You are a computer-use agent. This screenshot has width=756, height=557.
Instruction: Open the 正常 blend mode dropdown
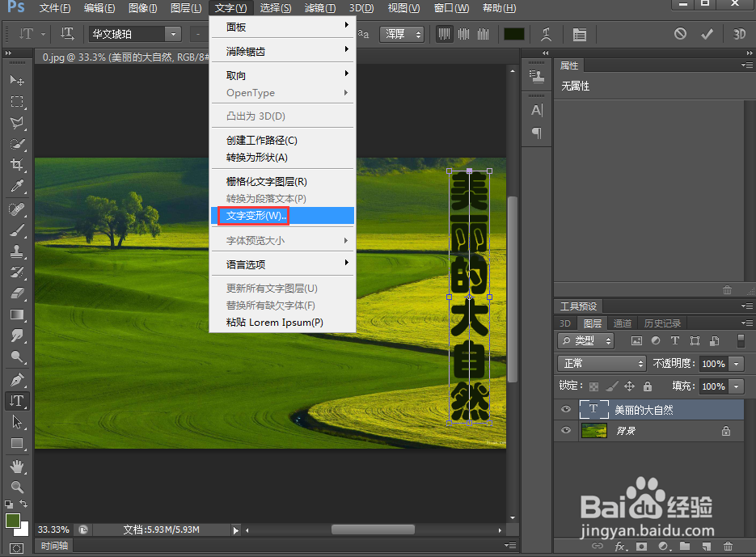click(x=601, y=364)
